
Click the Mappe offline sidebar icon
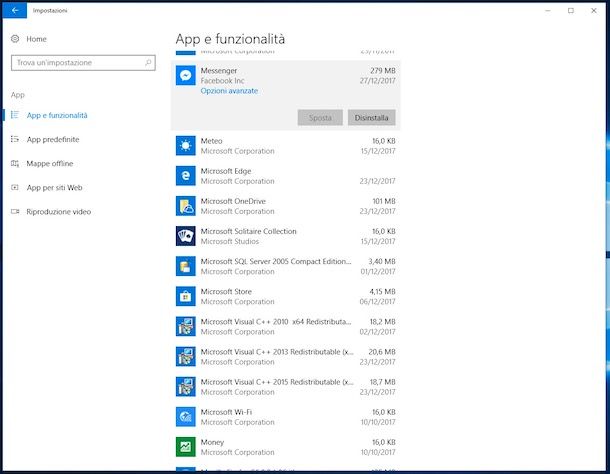click(x=15, y=163)
